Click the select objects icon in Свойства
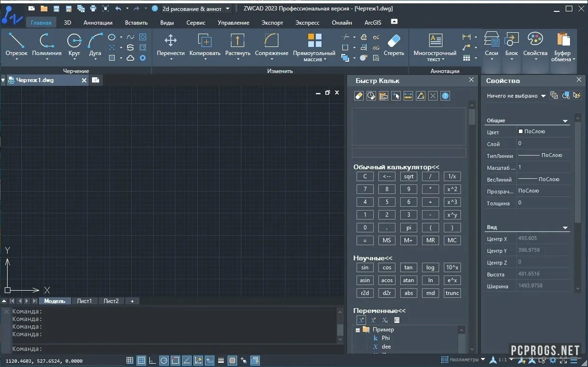This screenshot has width=588, height=367. click(x=566, y=95)
